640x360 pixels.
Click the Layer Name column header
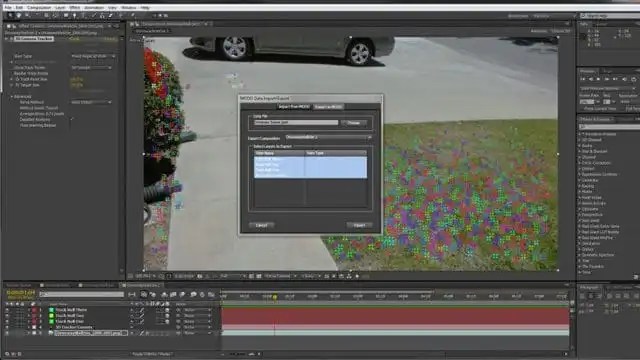tap(279, 153)
